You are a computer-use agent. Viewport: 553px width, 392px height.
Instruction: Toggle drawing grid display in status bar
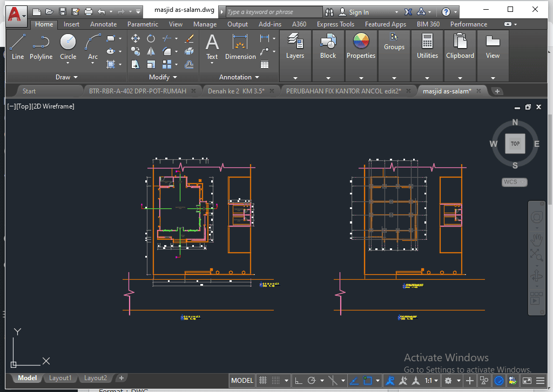(x=263, y=381)
